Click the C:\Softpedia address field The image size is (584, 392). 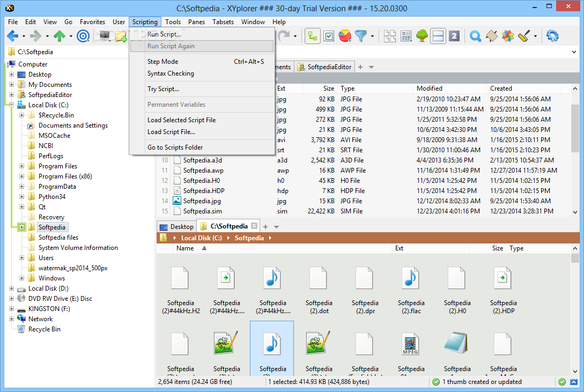(291, 51)
